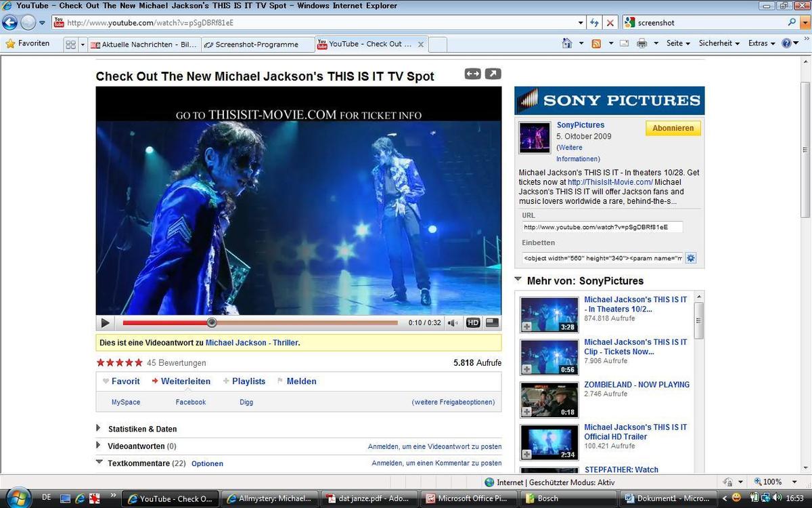The image size is (812, 508).
Task: Open the Seite menu
Action: [x=678, y=43]
